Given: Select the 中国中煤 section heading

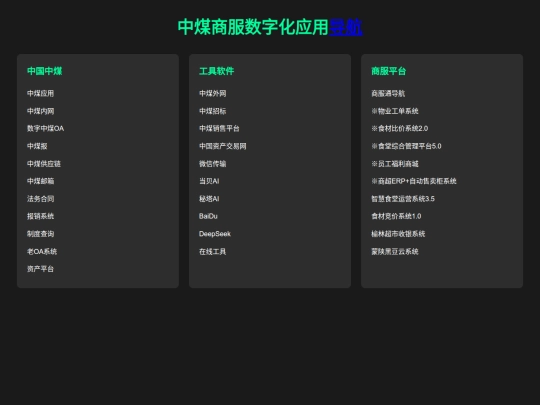Looking at the screenshot, I should pyautogui.click(x=44, y=71).
